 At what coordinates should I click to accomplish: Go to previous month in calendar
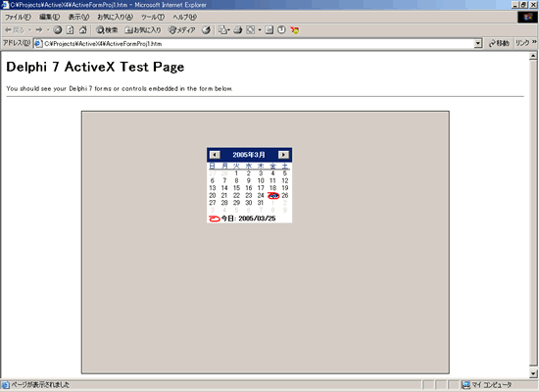pos(215,155)
